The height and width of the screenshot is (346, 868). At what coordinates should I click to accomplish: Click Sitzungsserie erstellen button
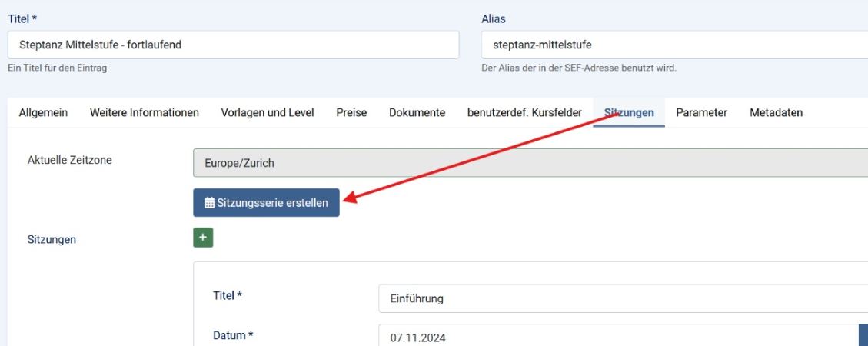(x=266, y=203)
